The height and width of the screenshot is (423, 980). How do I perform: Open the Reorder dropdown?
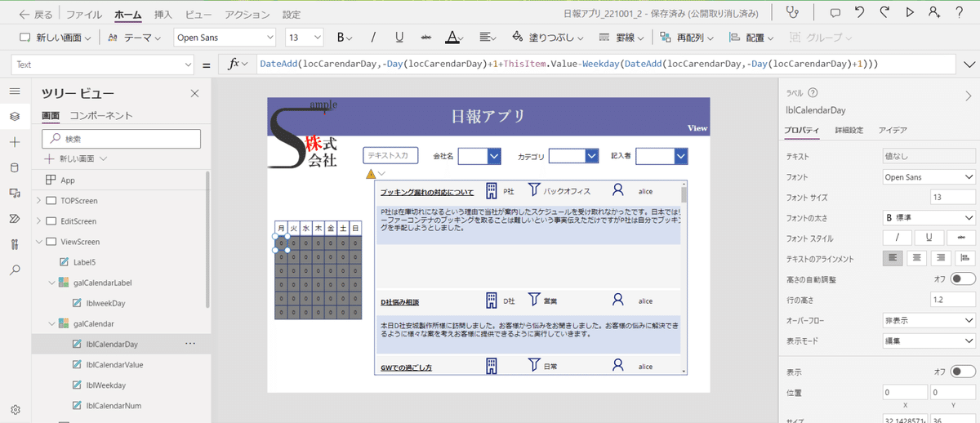(688, 38)
